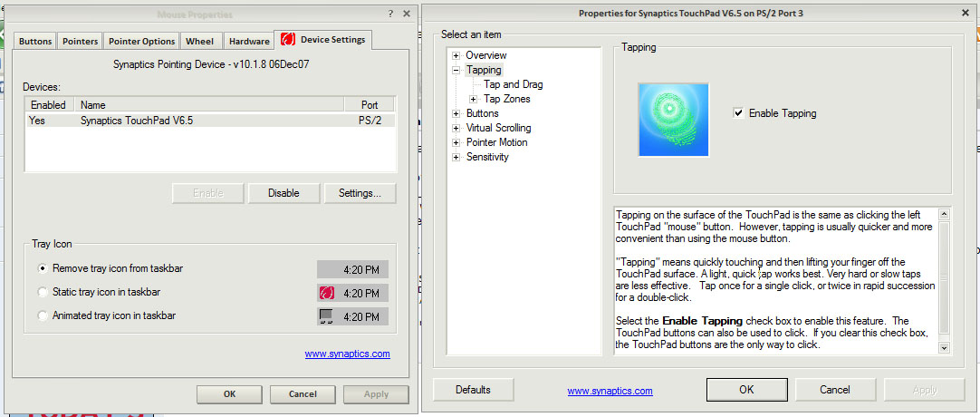Select the Tapping tree item label
The image size is (980, 417).
[x=484, y=70]
